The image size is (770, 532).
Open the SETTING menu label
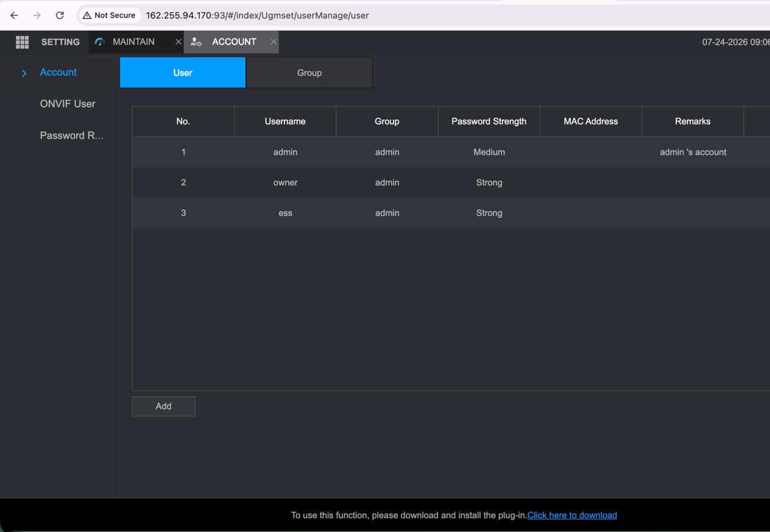[60, 42]
